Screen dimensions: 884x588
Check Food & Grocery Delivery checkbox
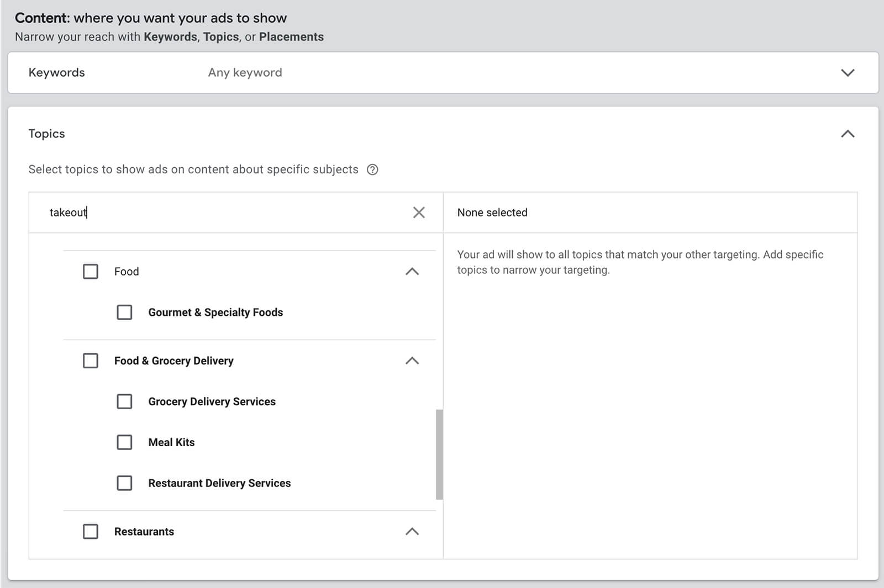(x=91, y=361)
